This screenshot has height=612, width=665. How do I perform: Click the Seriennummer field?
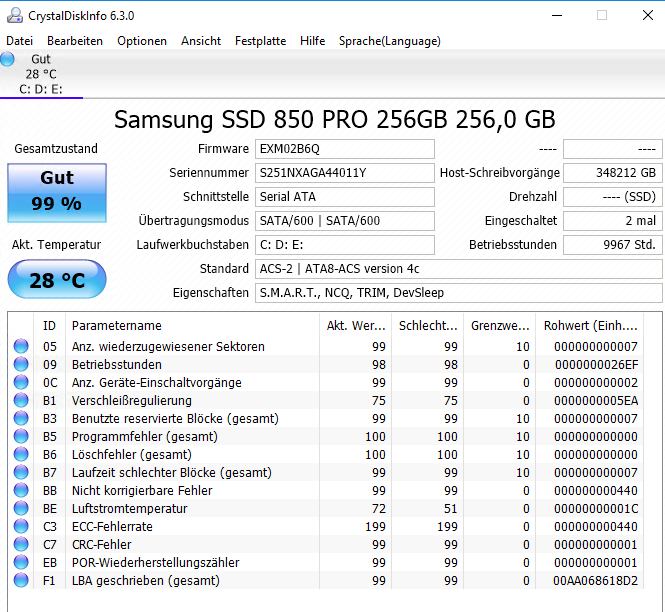pyautogui.click(x=345, y=173)
